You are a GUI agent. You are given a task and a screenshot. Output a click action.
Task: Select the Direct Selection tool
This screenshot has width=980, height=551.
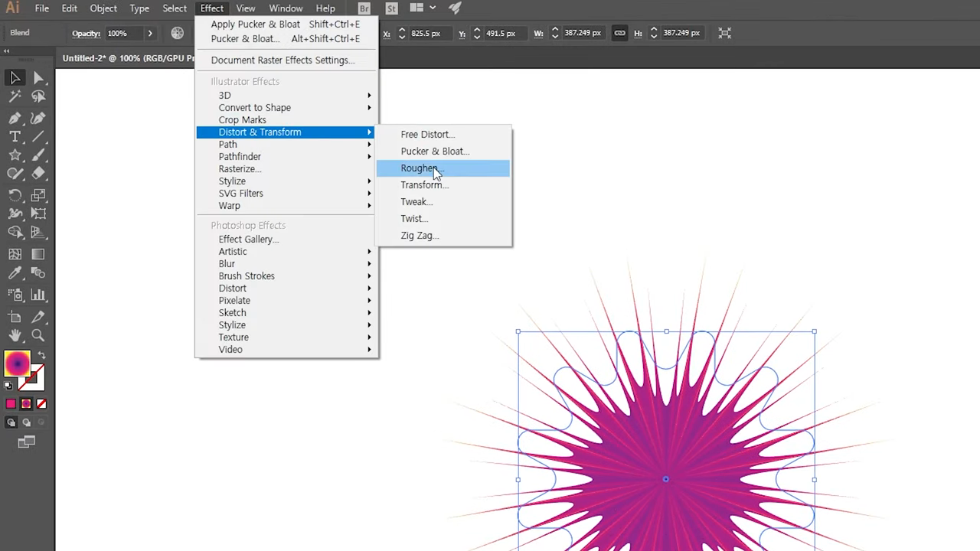[x=39, y=78]
